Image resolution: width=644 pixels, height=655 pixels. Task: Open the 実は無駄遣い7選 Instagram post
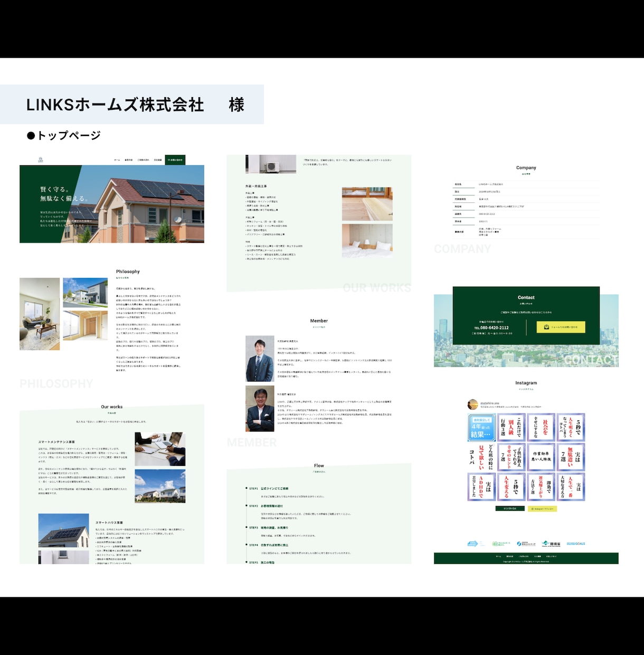click(571, 457)
